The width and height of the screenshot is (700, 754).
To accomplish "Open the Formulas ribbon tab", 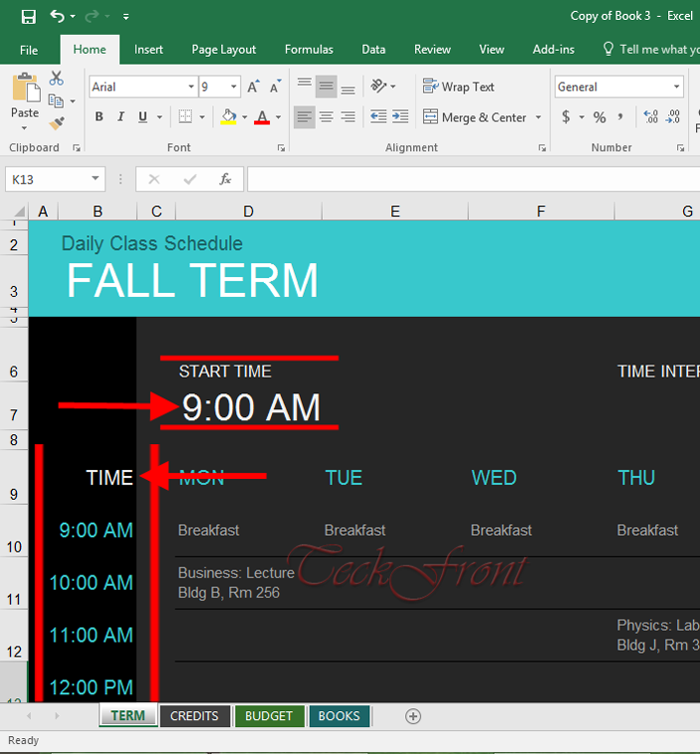I will point(309,50).
